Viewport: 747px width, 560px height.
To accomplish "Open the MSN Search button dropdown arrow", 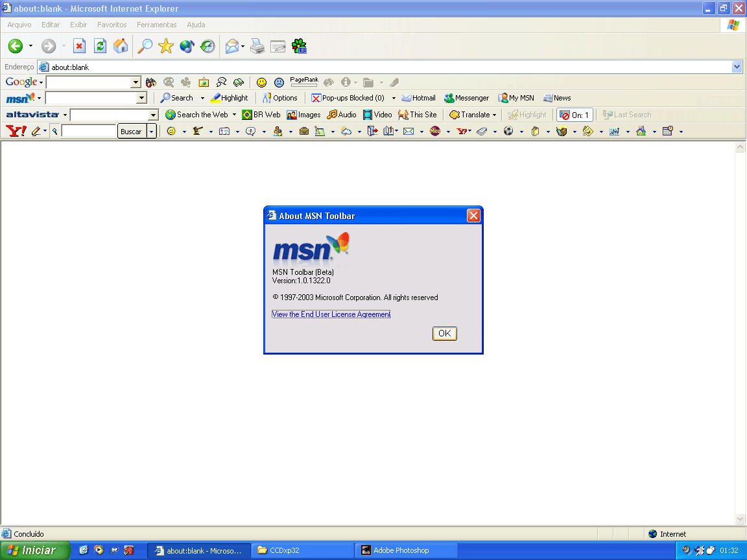I will click(x=202, y=98).
